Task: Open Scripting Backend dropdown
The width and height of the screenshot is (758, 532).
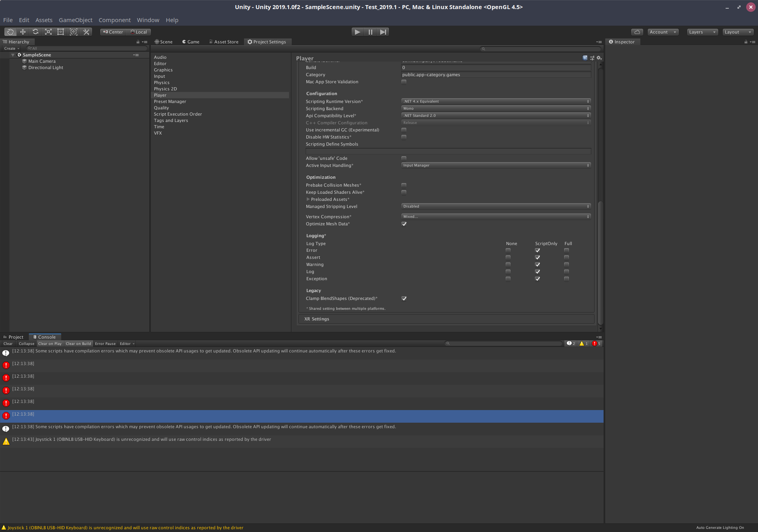Action: pyautogui.click(x=496, y=109)
